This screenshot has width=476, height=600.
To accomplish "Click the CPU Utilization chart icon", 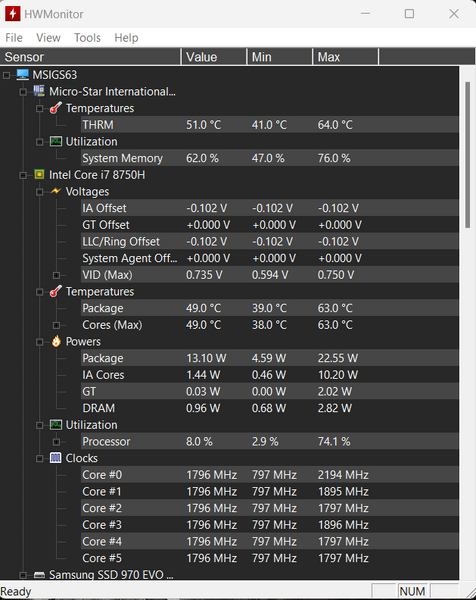I will click(x=56, y=425).
